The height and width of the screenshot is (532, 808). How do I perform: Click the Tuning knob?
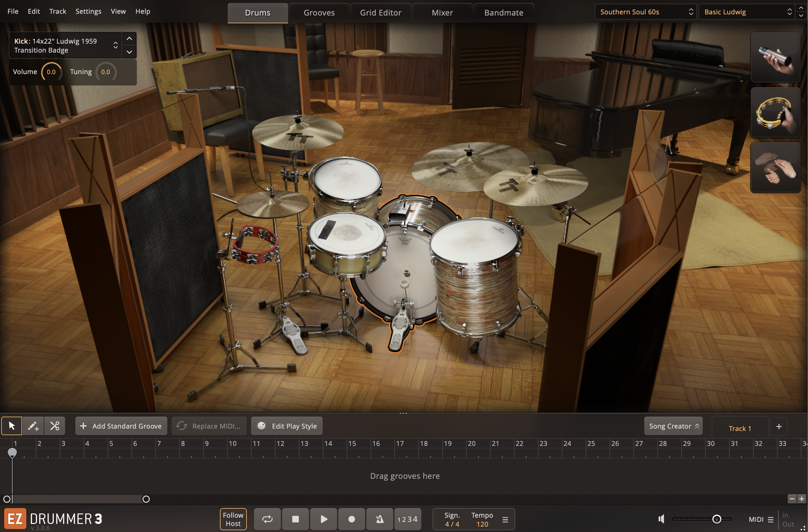105,72
